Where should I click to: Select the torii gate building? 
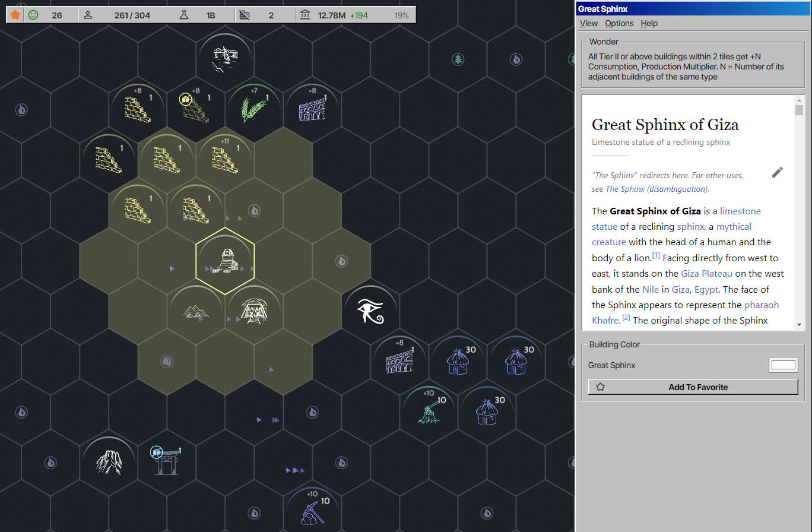[x=167, y=462]
